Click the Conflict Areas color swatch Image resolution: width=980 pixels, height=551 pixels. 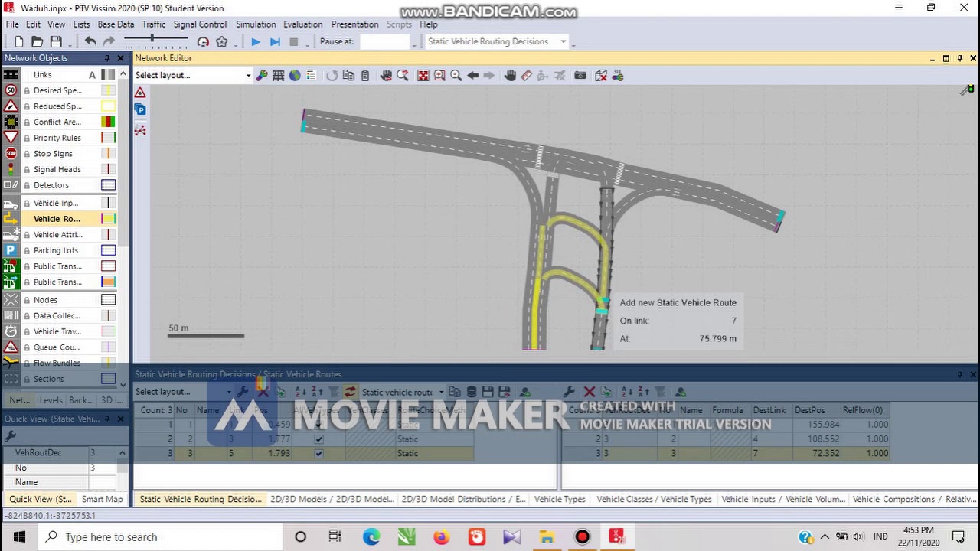pyautogui.click(x=109, y=122)
